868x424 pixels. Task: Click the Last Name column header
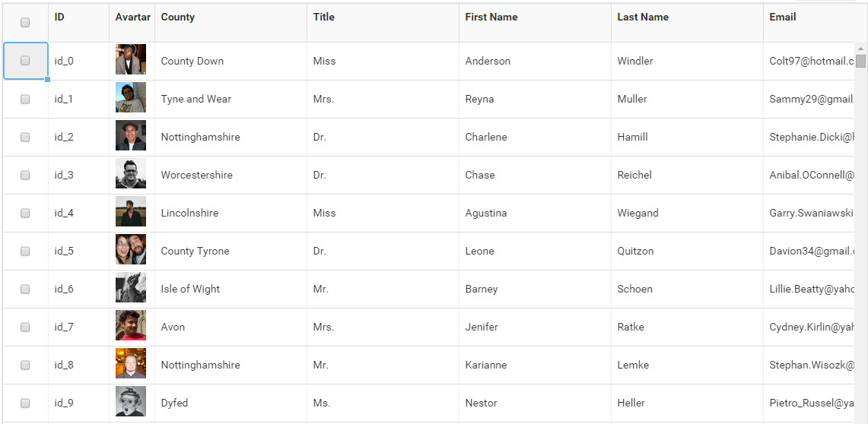[643, 17]
